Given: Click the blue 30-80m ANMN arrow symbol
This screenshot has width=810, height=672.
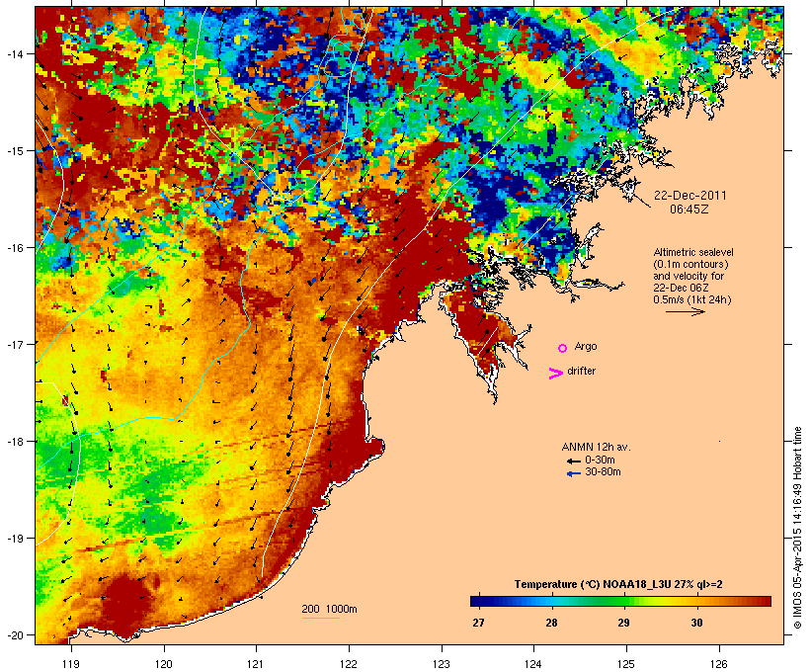Looking at the screenshot, I should [x=574, y=473].
